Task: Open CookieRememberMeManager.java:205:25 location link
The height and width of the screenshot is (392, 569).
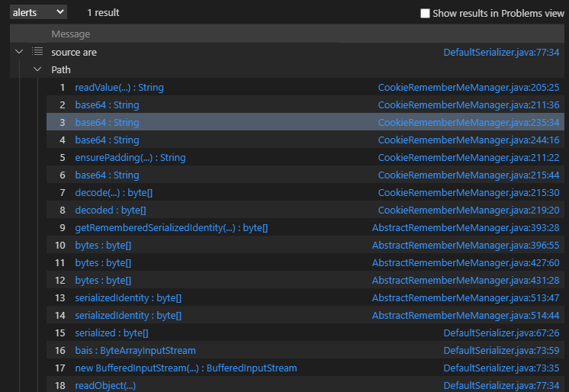Action: pyautogui.click(x=468, y=88)
